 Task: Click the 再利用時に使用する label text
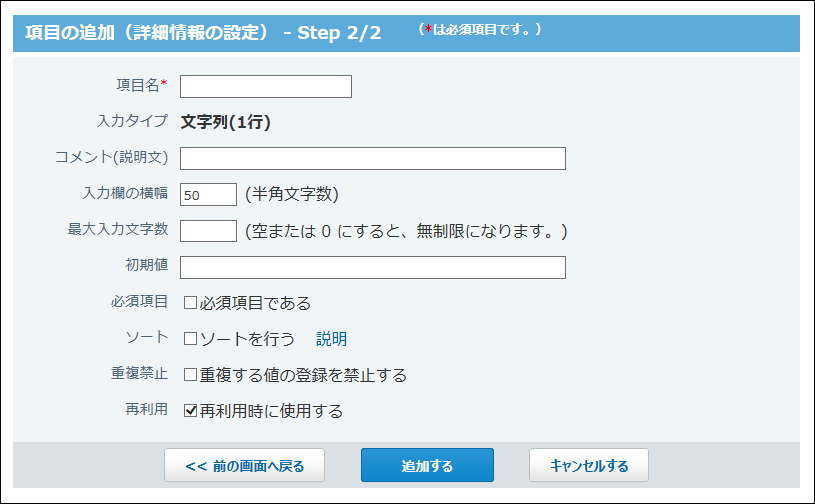point(271,411)
